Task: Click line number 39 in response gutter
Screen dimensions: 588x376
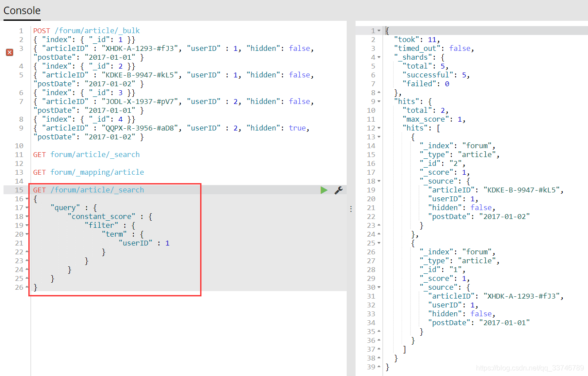Action: click(x=371, y=367)
